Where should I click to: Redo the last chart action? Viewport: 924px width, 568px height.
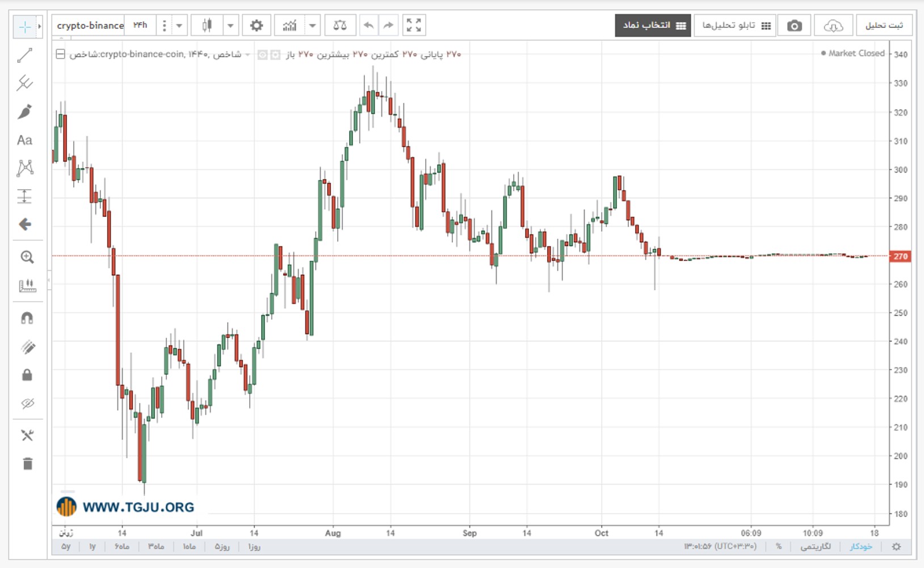pos(388,25)
